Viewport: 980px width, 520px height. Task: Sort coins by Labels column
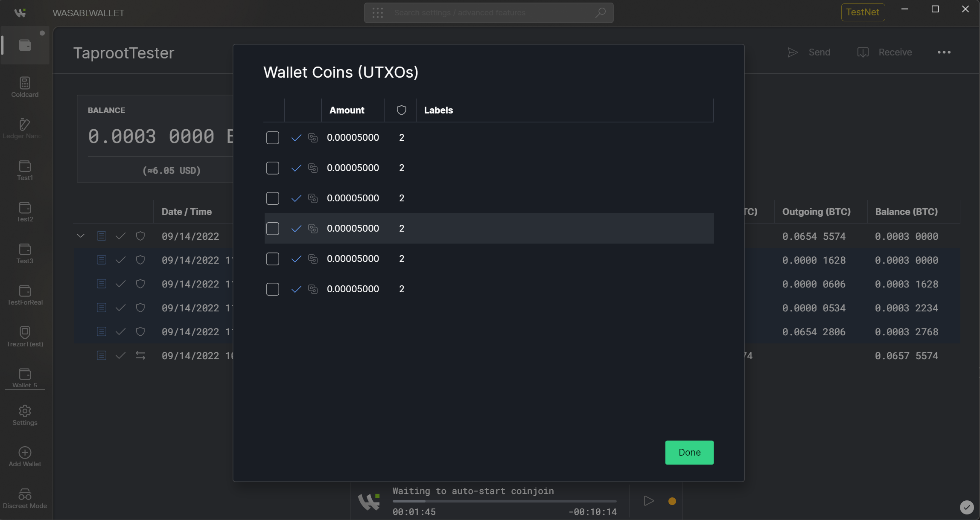[438, 110]
